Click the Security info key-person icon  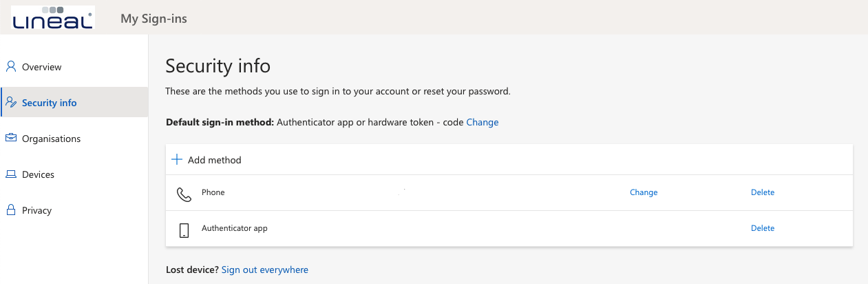point(11,103)
